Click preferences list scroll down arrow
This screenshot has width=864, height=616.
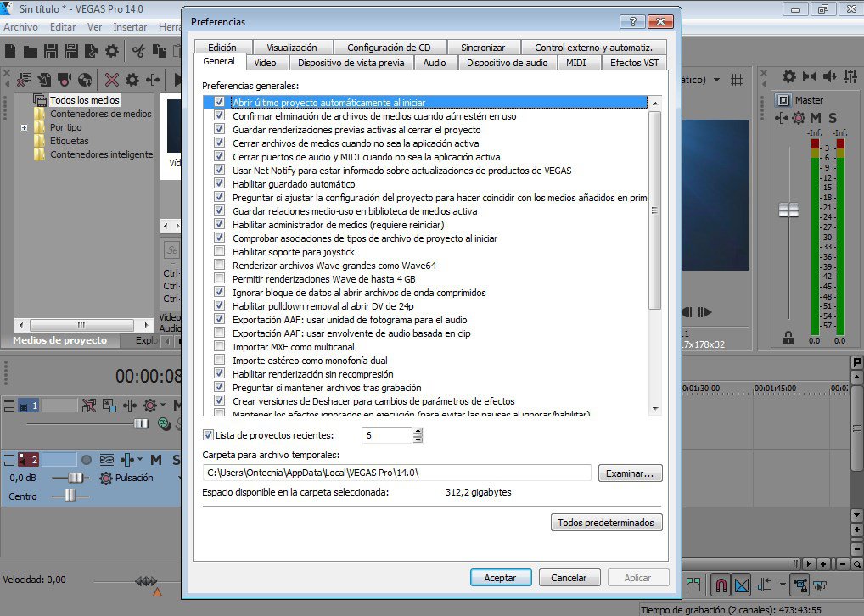pyautogui.click(x=655, y=409)
